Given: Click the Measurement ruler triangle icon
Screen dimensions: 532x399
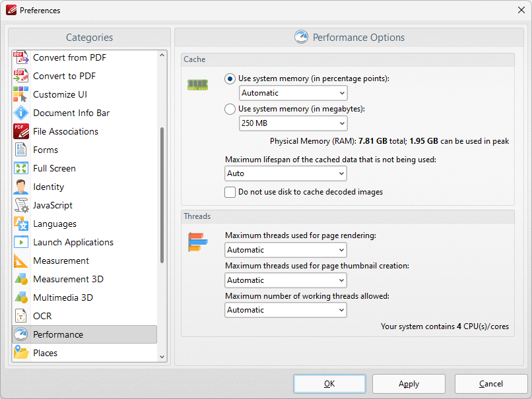Looking at the screenshot, I should [21, 261].
